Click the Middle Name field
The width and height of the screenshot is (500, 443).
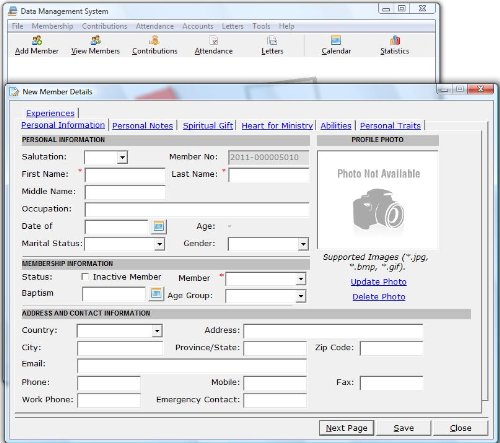click(125, 192)
